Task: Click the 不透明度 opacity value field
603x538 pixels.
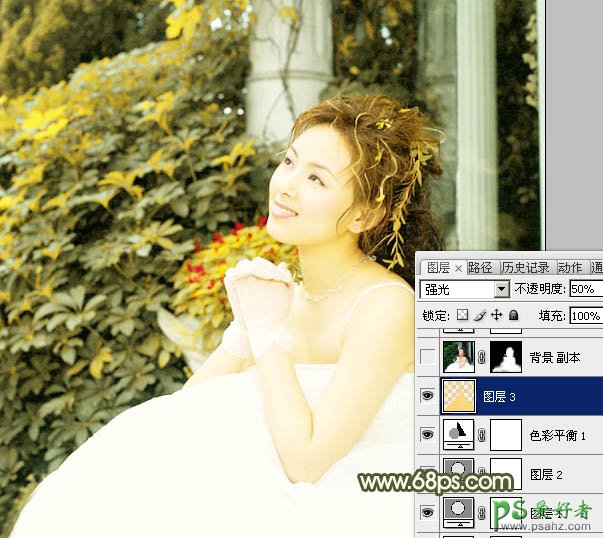Action: pyautogui.click(x=584, y=289)
